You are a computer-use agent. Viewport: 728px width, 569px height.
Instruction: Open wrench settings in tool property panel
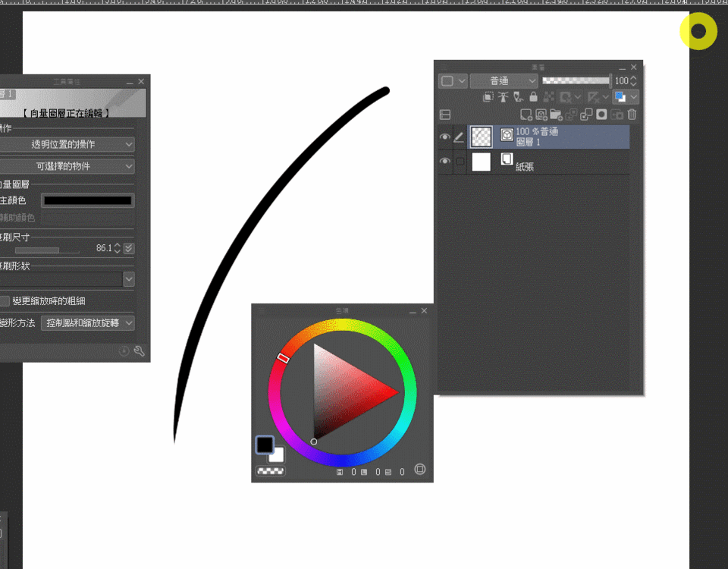point(139,351)
